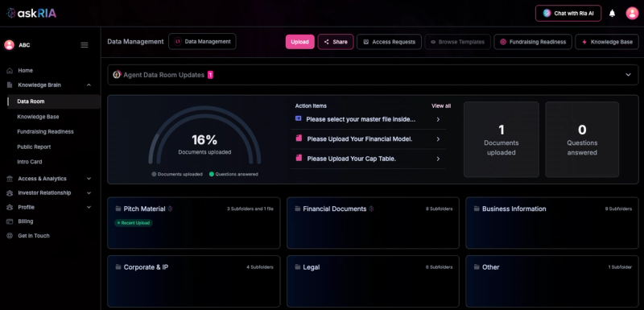Click the Pitch Material folder icon
This screenshot has height=310, width=644.
118,209
